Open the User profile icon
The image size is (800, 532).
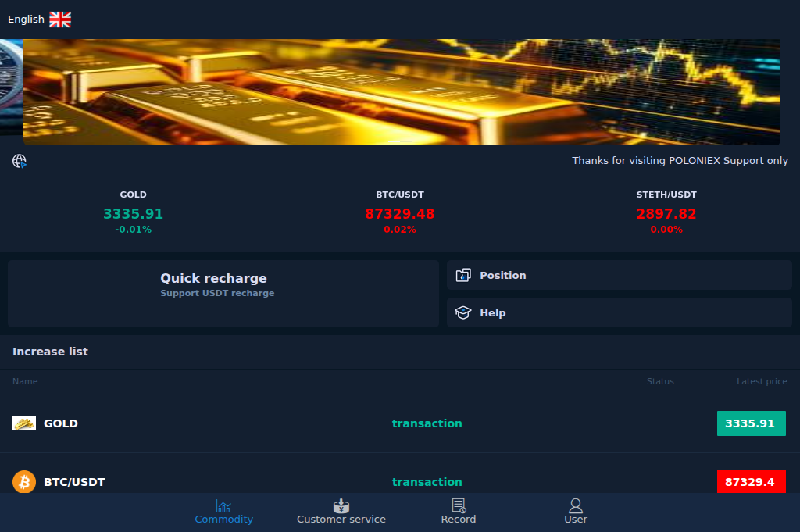(576, 505)
